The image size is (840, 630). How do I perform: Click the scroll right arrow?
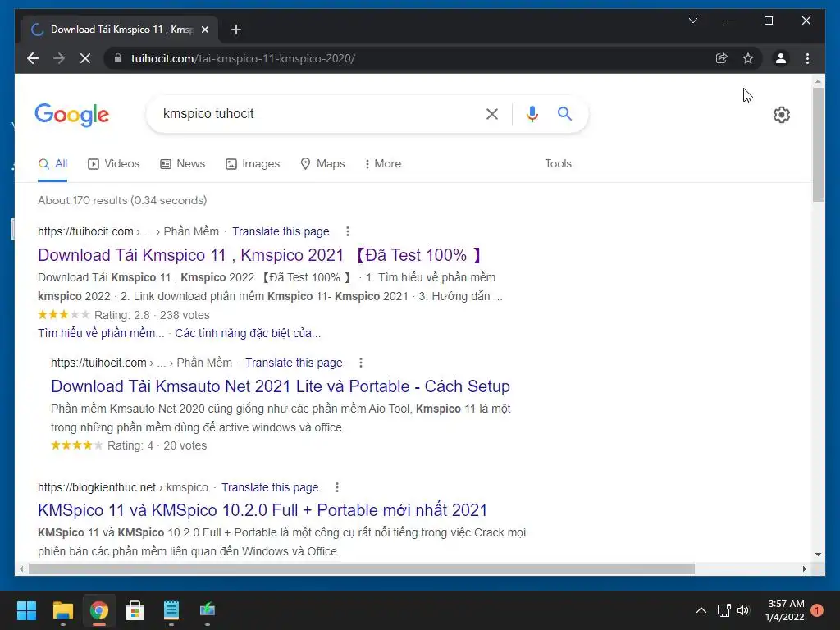(x=805, y=569)
